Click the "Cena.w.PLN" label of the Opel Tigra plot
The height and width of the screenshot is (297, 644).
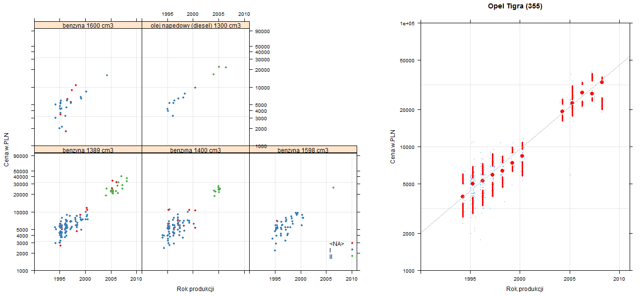click(x=393, y=147)
